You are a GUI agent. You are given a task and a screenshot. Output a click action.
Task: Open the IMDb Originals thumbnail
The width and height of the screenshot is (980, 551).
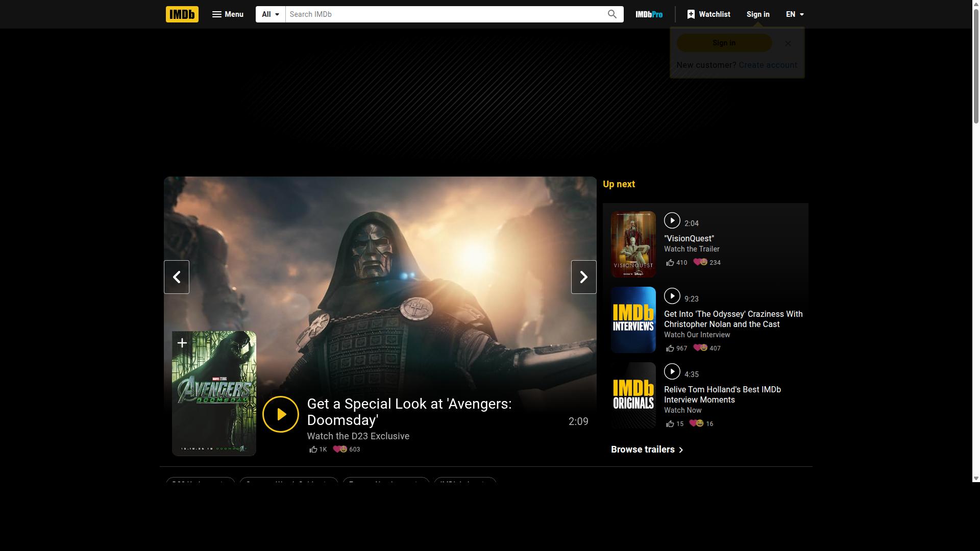pos(633,395)
